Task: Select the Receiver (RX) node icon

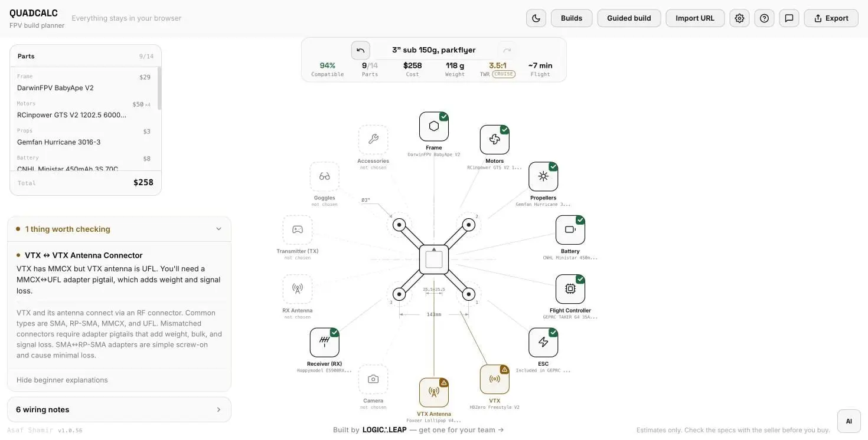Action: (x=325, y=343)
